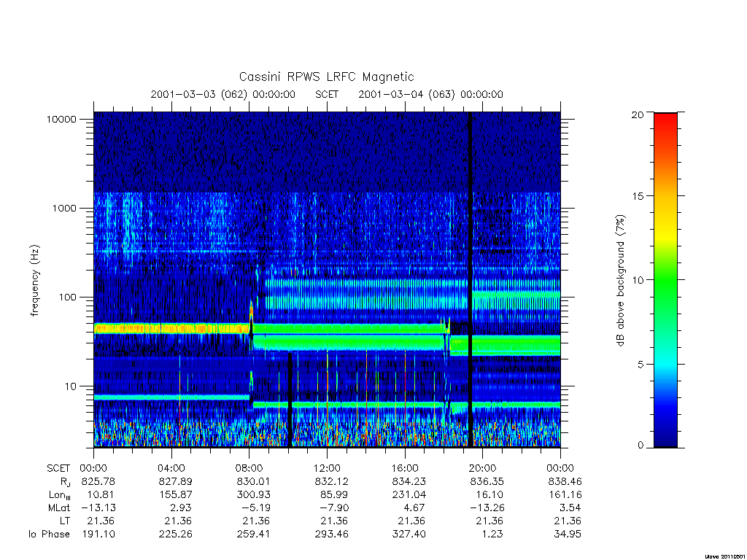Viewport: 747px width, 560px height.
Task: Click the 'Io Phase' row label
Action: [x=49, y=534]
